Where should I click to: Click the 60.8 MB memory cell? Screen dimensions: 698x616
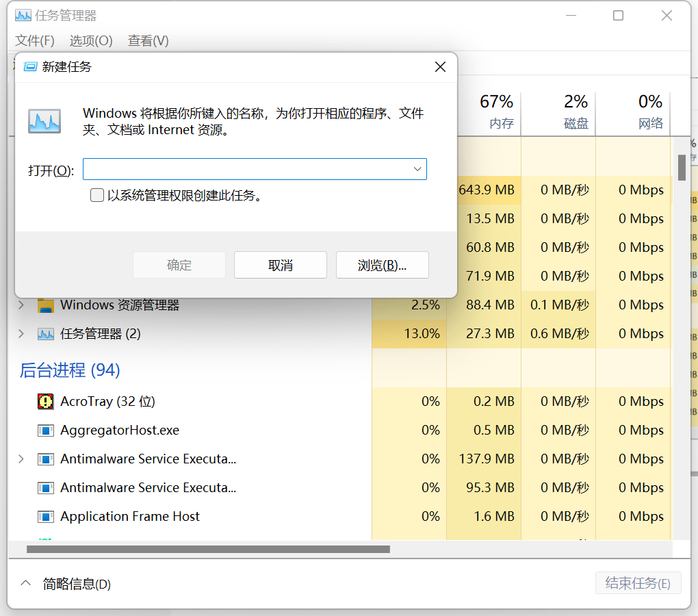pyautogui.click(x=490, y=248)
